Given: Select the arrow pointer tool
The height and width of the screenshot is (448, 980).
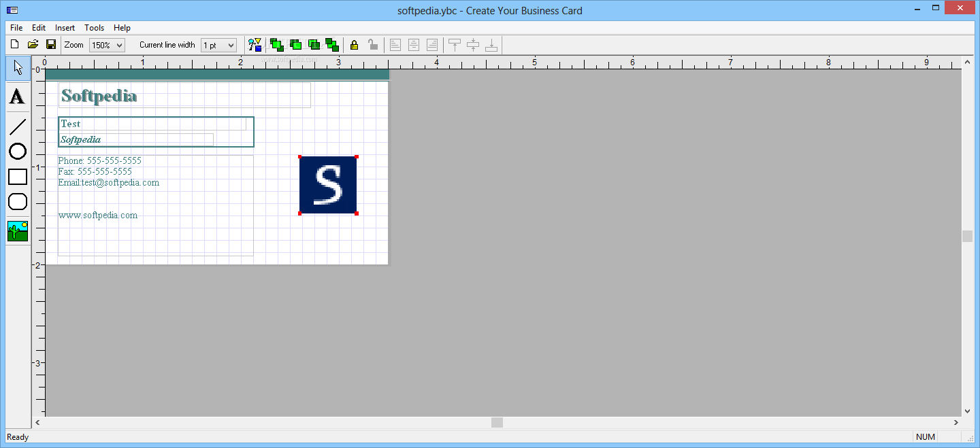Looking at the screenshot, I should click(18, 68).
